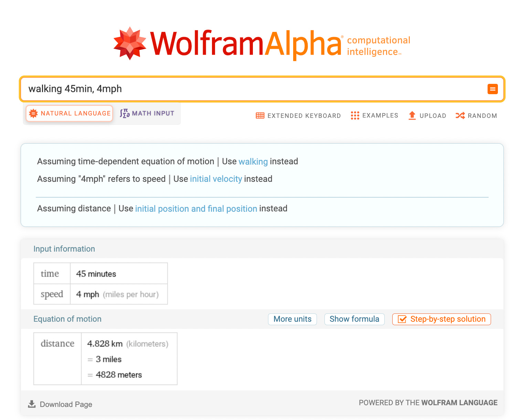The width and height of the screenshot is (512, 420).
Task: Click the 'time' row label
Action: pos(50,274)
